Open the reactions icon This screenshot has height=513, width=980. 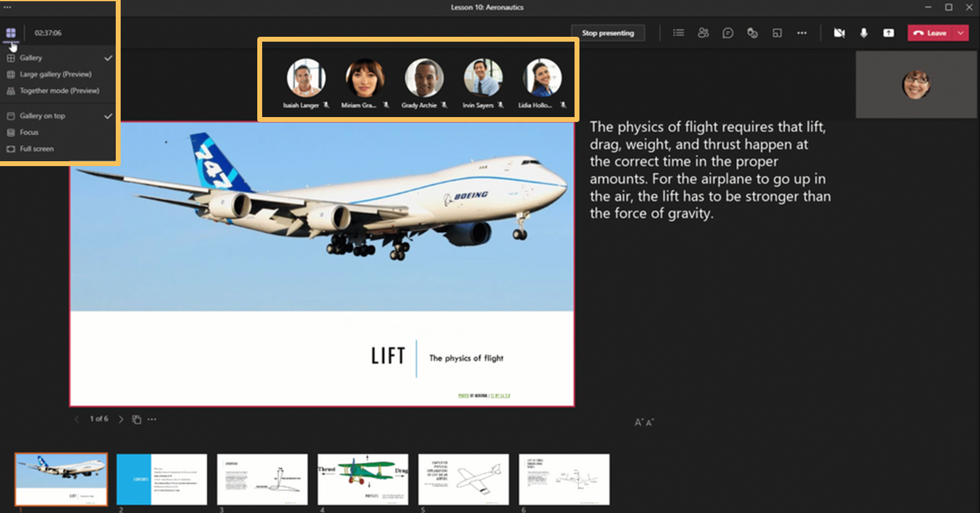[x=752, y=33]
